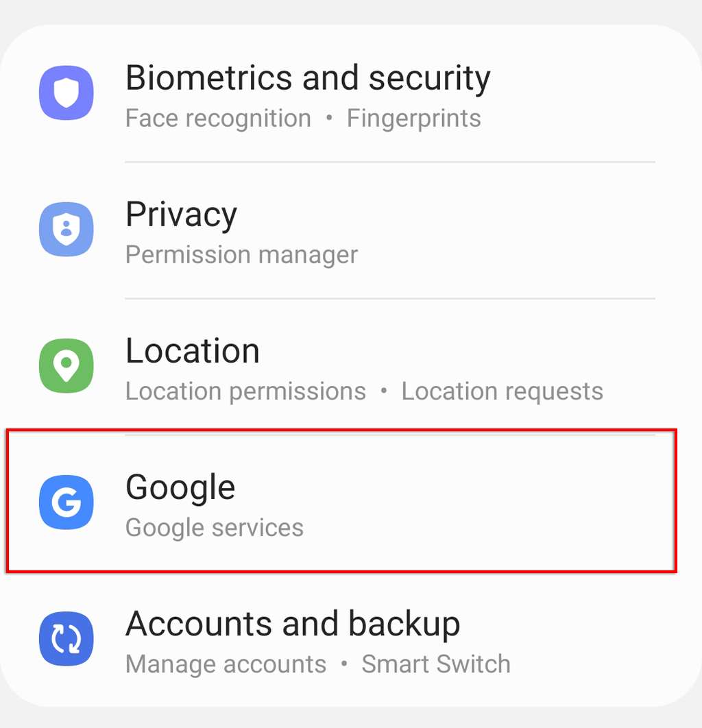Screen dimensions: 702x728
Task: Click empty area of the highlighted Google row
Action: 487,502
